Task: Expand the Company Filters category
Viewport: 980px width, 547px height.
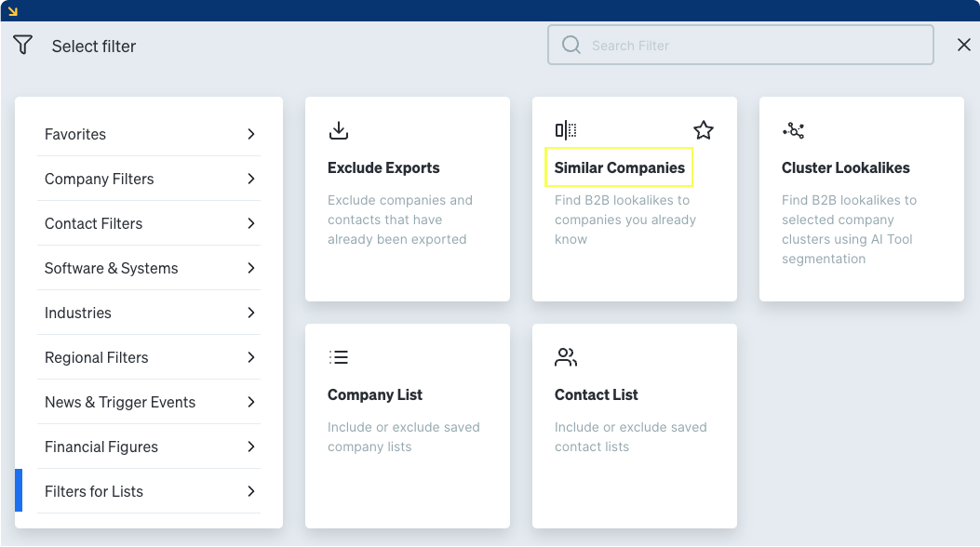Action: [x=149, y=179]
